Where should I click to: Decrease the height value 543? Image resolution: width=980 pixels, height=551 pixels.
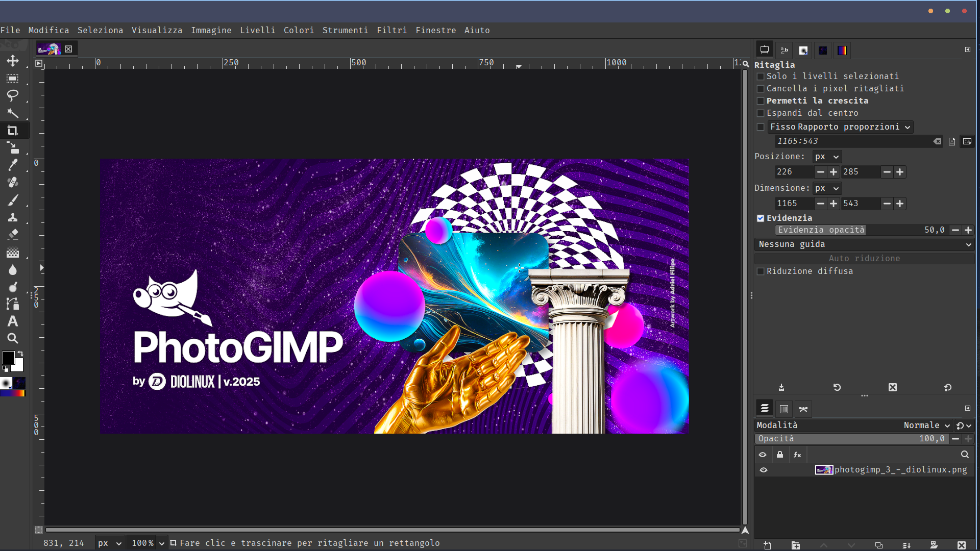click(x=887, y=204)
